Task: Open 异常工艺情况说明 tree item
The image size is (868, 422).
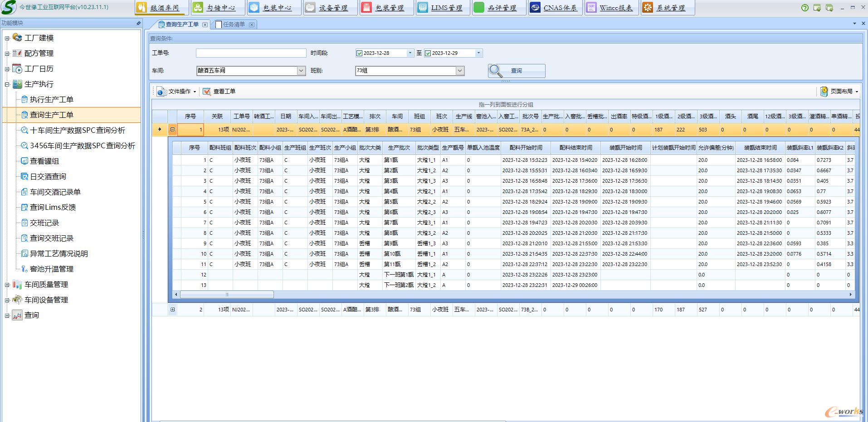Action: coord(59,254)
